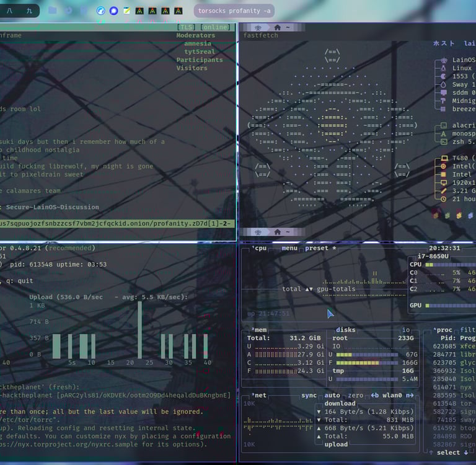476x465 pixels.
Task: Click the display icon beside 1920x1 in fastfetch
Action: [444, 183]
